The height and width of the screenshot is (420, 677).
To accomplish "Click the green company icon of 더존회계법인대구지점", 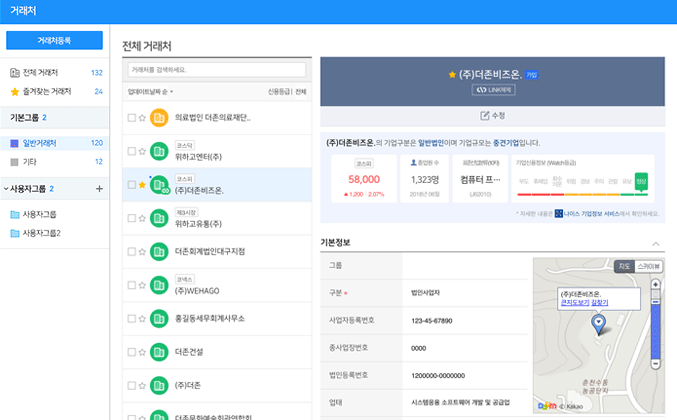I will pyautogui.click(x=159, y=252).
